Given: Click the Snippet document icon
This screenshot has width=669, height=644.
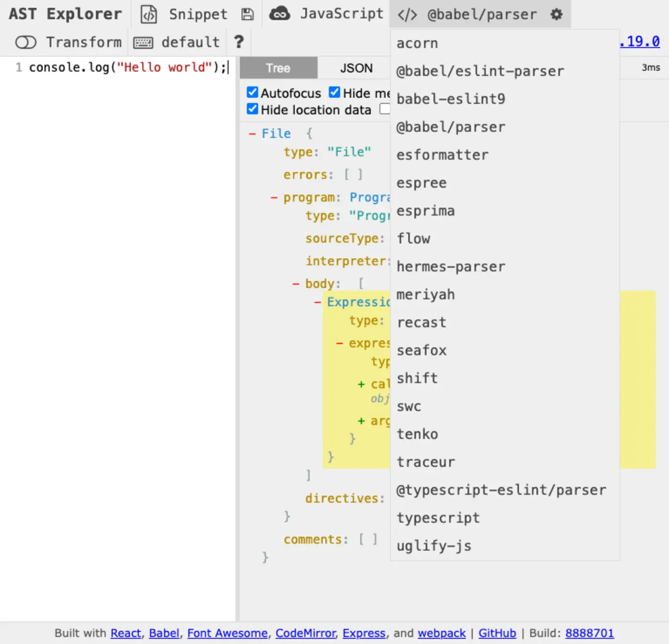Looking at the screenshot, I should (x=149, y=14).
